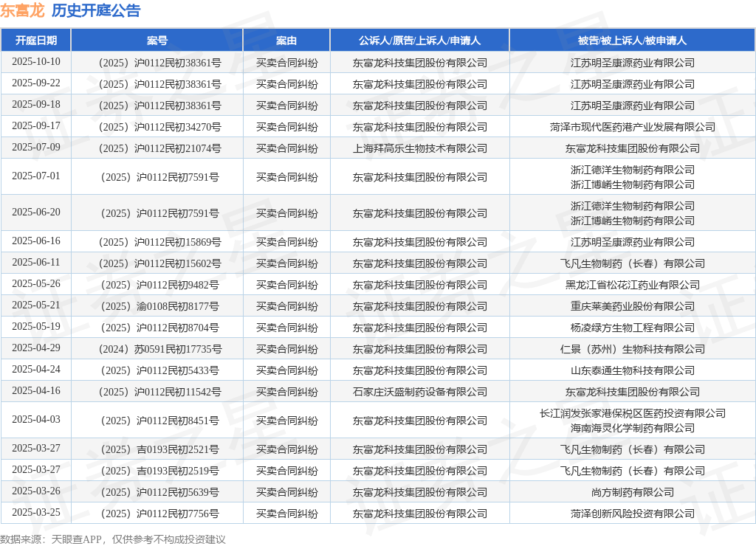Select the 开庭日期 column header
Viewport: 756px width, 546px height.
pos(36,41)
